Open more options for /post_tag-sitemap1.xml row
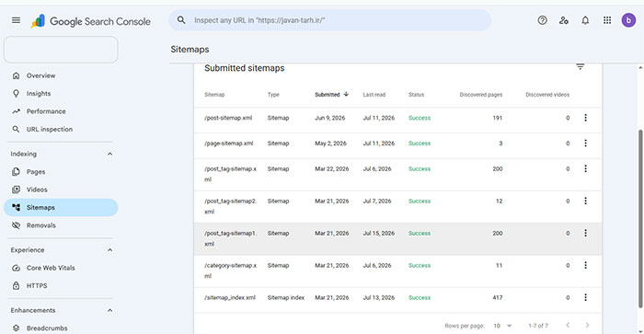Viewport: 644px width, 334px height. point(585,233)
